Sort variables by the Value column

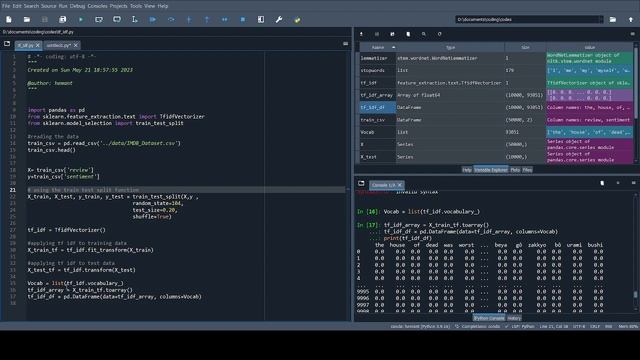pos(589,47)
